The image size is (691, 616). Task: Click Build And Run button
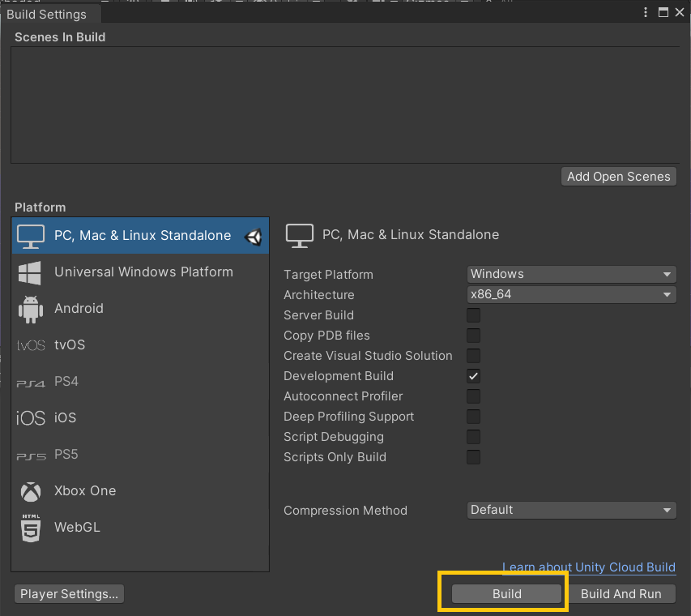pyautogui.click(x=621, y=594)
